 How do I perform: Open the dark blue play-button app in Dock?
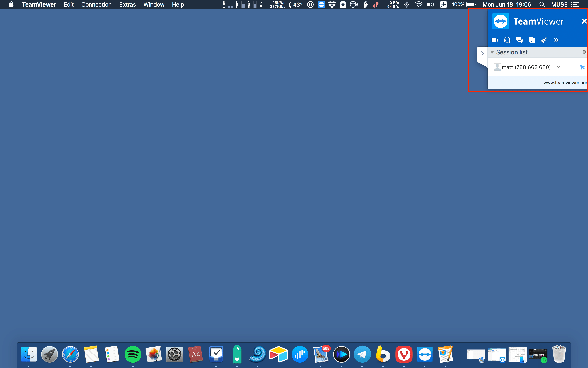(341, 354)
